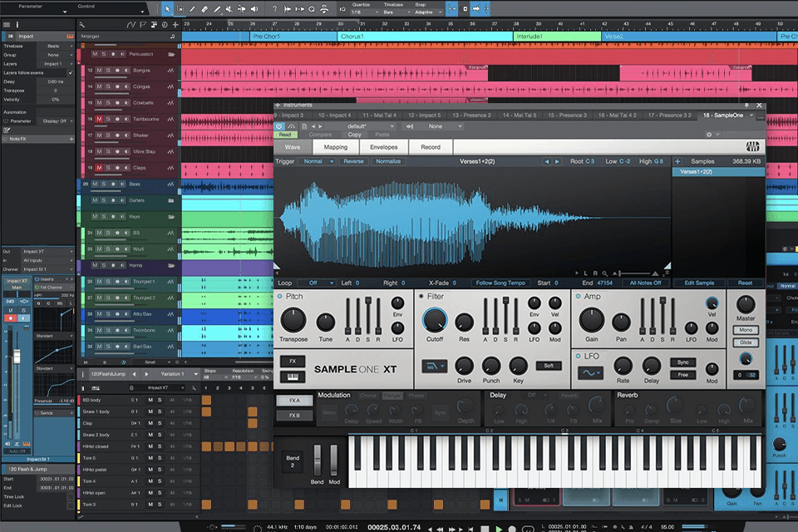Click the question mark help icon
Image resolution: width=798 pixels, height=532 pixels.
(x=275, y=8)
